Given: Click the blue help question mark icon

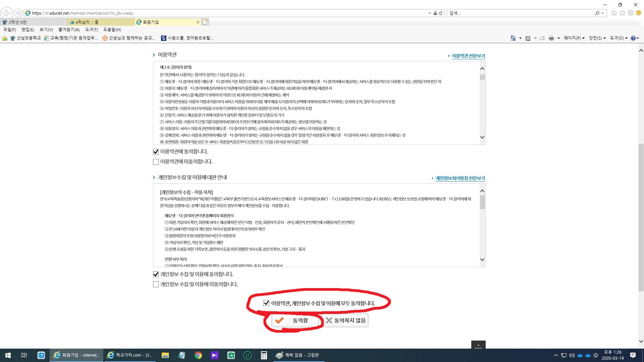Looking at the screenshot, I should (x=633, y=38).
